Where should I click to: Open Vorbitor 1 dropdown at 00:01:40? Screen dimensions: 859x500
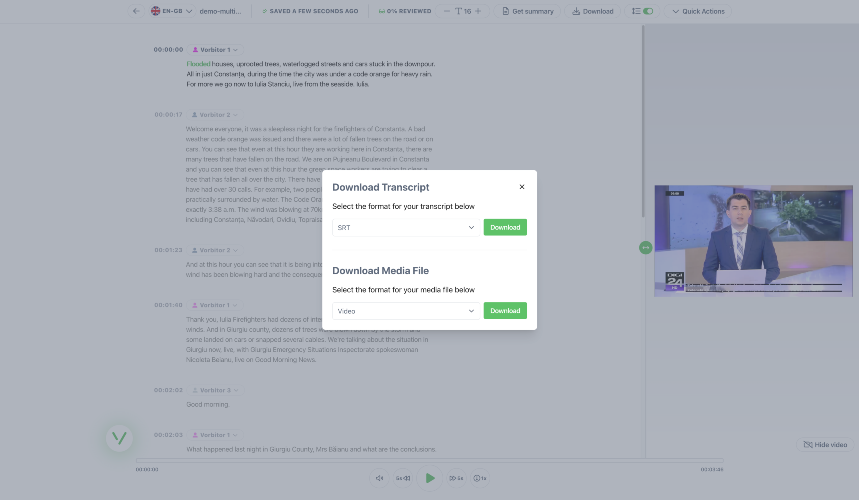(214, 305)
